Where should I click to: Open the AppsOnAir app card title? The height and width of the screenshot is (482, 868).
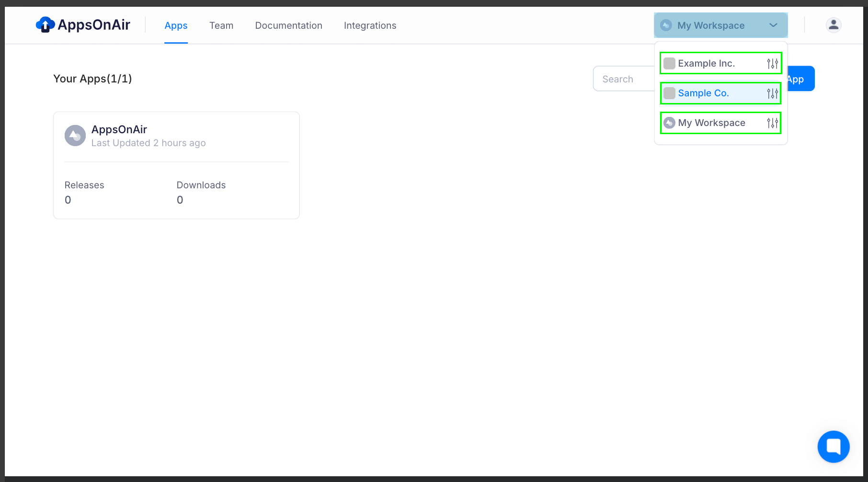coord(119,129)
